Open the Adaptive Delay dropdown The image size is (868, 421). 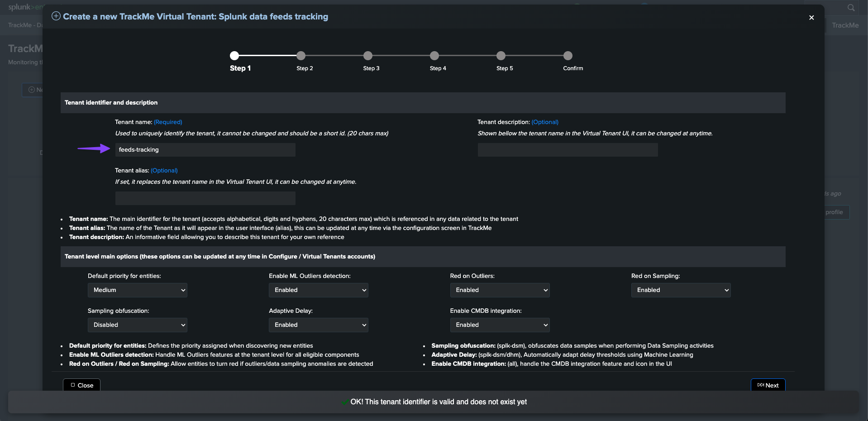click(x=319, y=325)
